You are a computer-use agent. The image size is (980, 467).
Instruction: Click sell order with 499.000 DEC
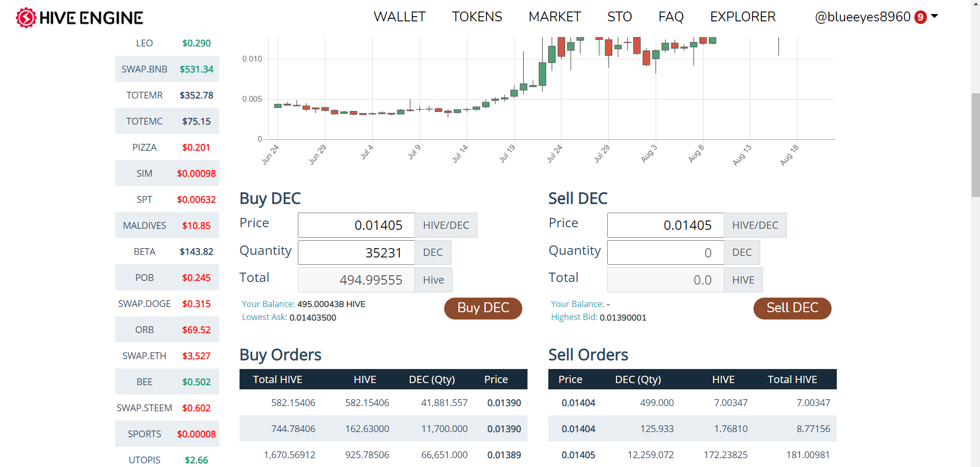tap(693, 402)
